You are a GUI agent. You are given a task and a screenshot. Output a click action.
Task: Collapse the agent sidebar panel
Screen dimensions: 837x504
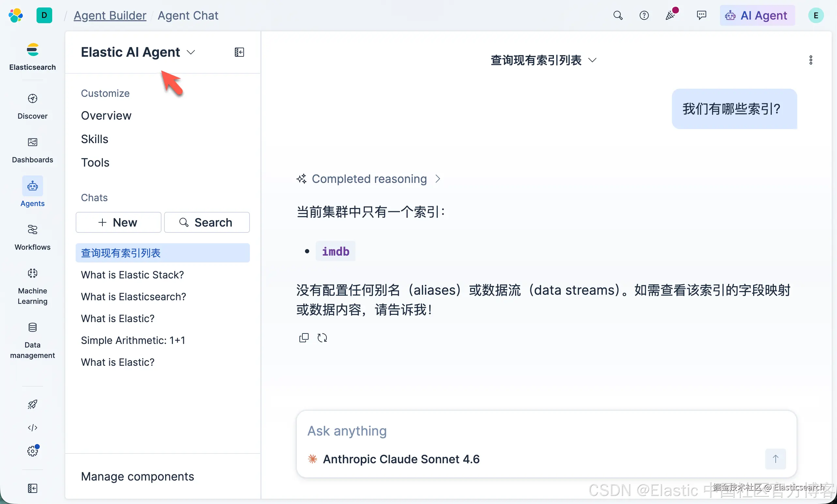pos(239,52)
